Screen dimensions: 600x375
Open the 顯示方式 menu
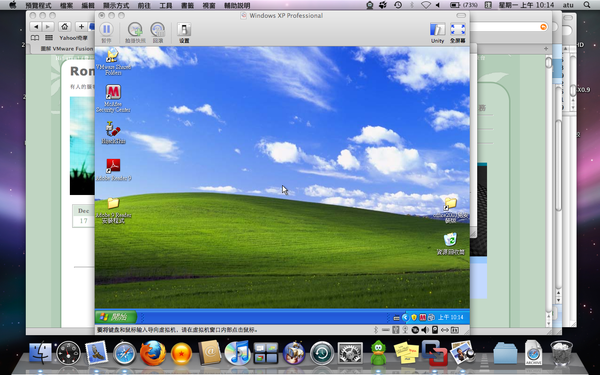coord(116,5)
